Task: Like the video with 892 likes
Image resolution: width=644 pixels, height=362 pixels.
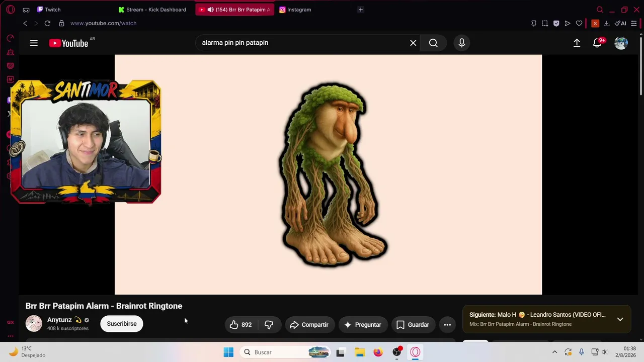Action: coord(241,325)
